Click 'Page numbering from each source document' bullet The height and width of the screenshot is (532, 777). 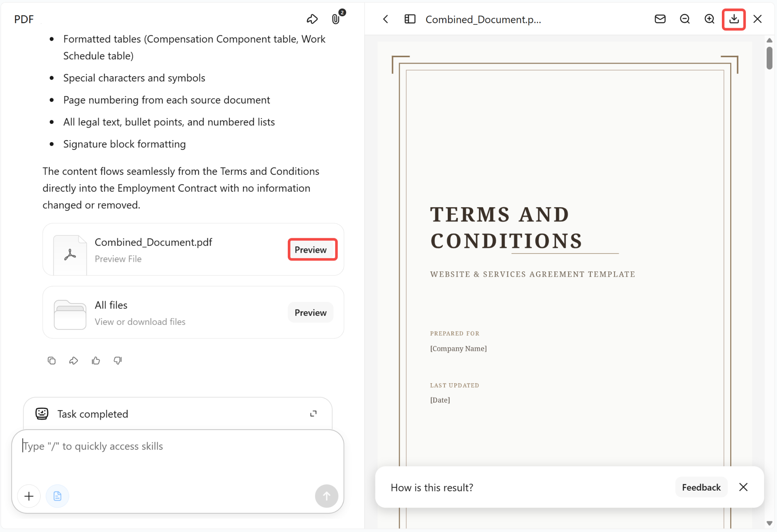click(167, 100)
